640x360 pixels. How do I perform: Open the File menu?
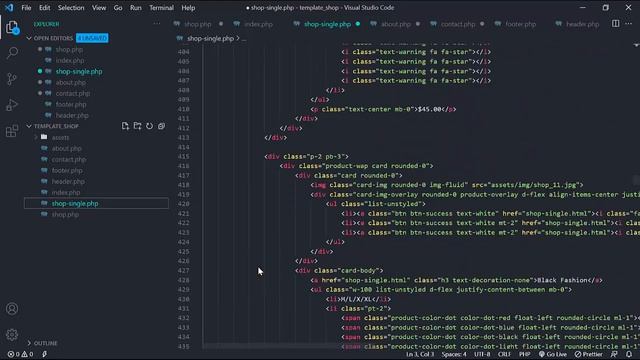[x=26, y=8]
